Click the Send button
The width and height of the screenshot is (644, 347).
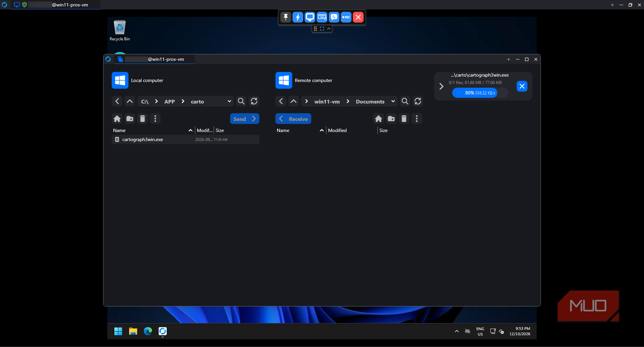coord(245,119)
